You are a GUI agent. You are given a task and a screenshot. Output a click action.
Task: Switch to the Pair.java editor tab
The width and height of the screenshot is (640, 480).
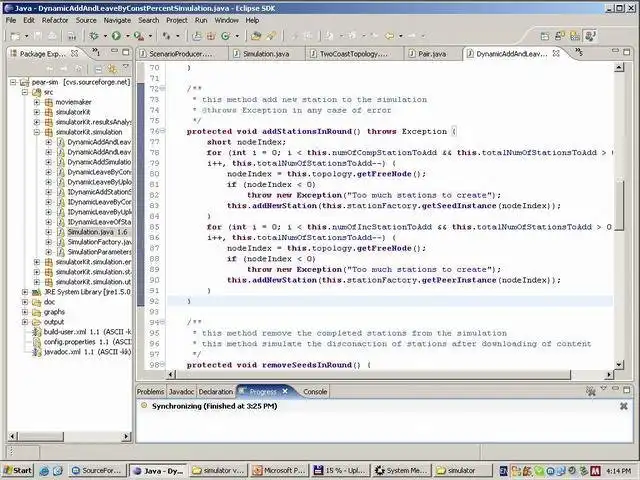433,53
